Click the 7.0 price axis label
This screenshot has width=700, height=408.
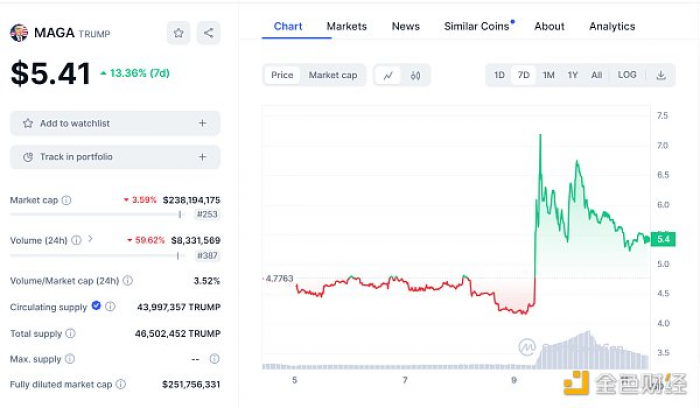click(x=662, y=145)
